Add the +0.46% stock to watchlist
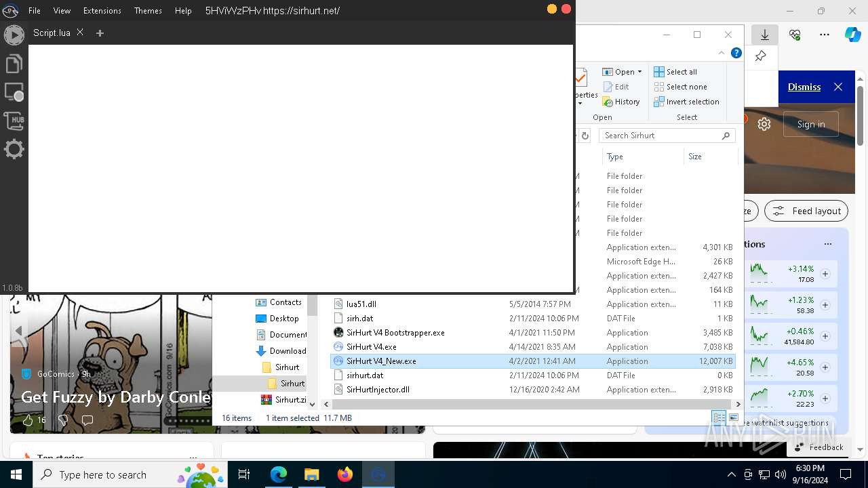The height and width of the screenshot is (488, 868). pyautogui.click(x=825, y=336)
